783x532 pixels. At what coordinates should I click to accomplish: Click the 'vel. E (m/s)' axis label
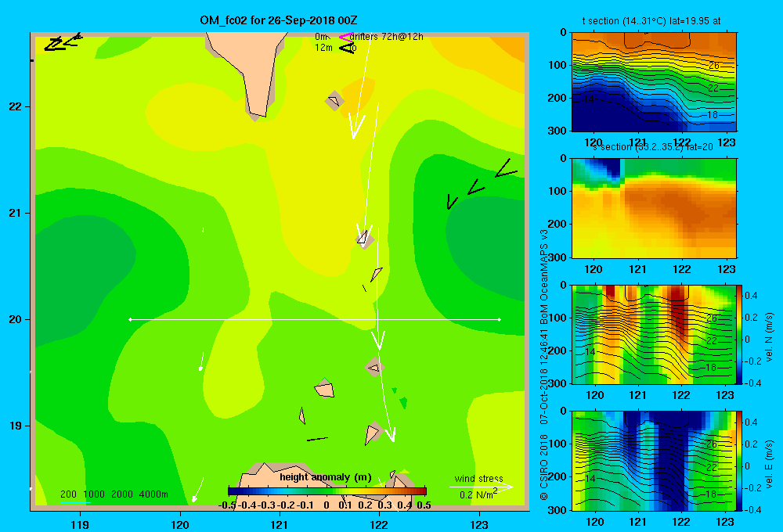769,463
